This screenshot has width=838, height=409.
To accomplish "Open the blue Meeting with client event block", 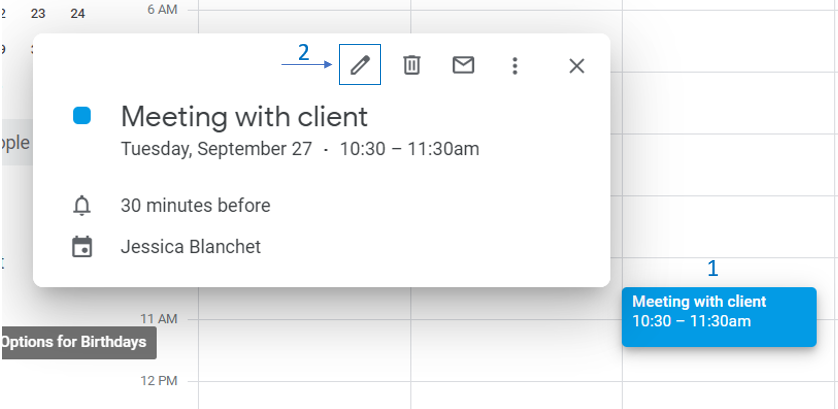I will (718, 316).
